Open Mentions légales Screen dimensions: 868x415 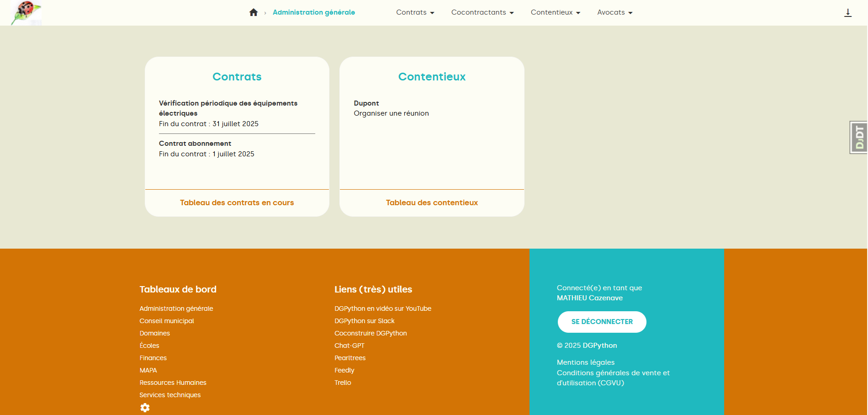586,362
